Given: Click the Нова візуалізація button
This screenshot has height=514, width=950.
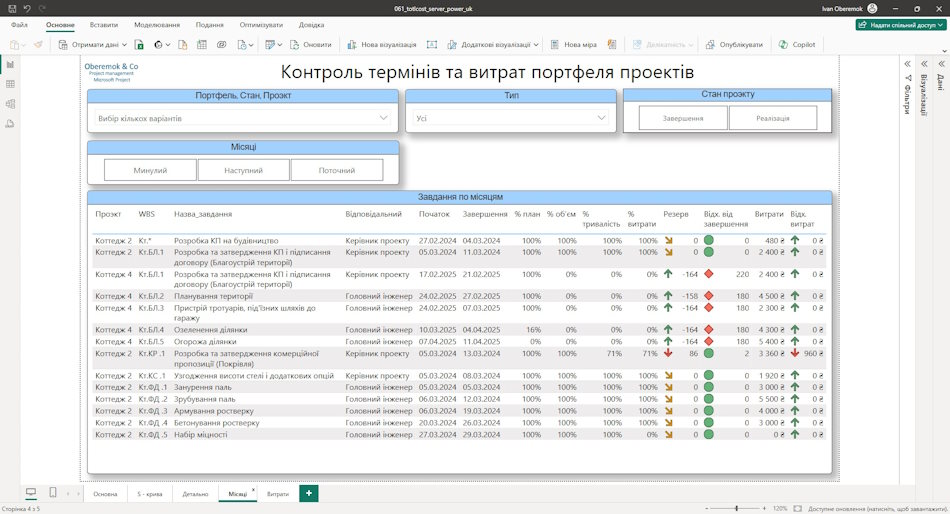Looking at the screenshot, I should 382,45.
